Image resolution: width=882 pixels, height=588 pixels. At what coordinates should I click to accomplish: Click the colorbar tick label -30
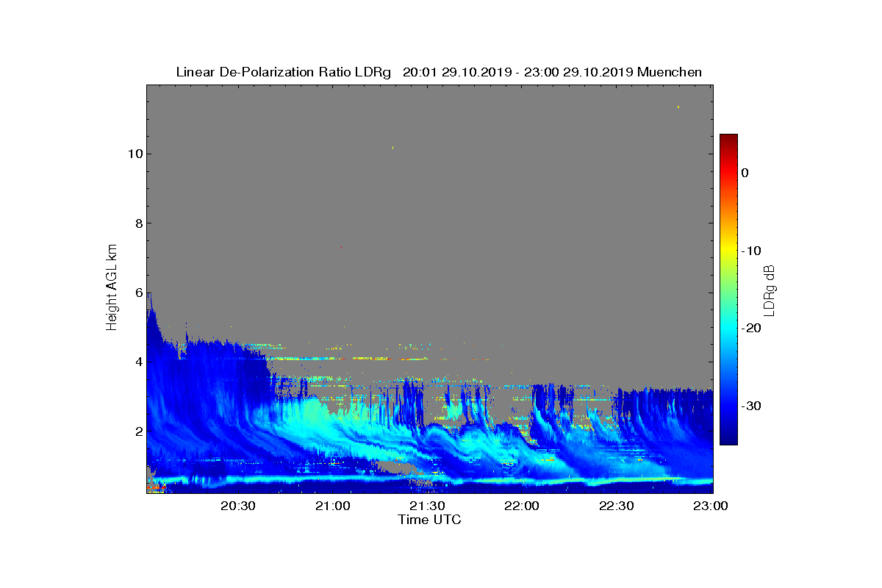[x=750, y=406]
